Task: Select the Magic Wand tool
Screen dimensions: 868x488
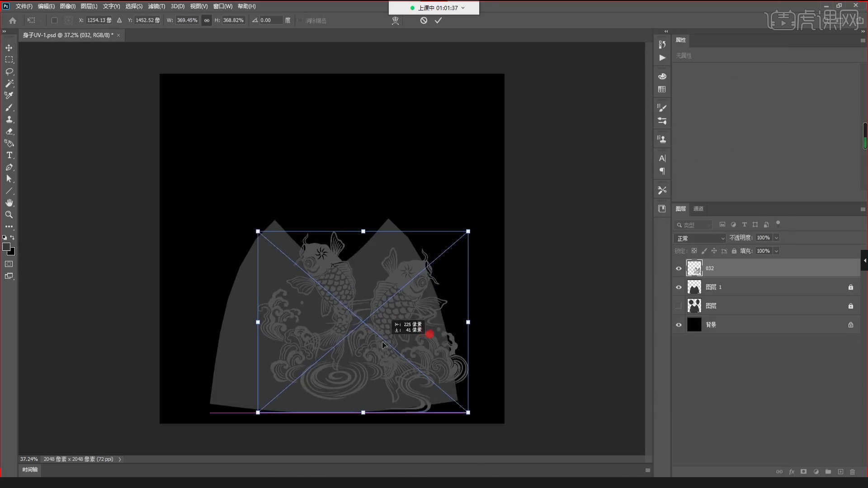Action: (9, 84)
